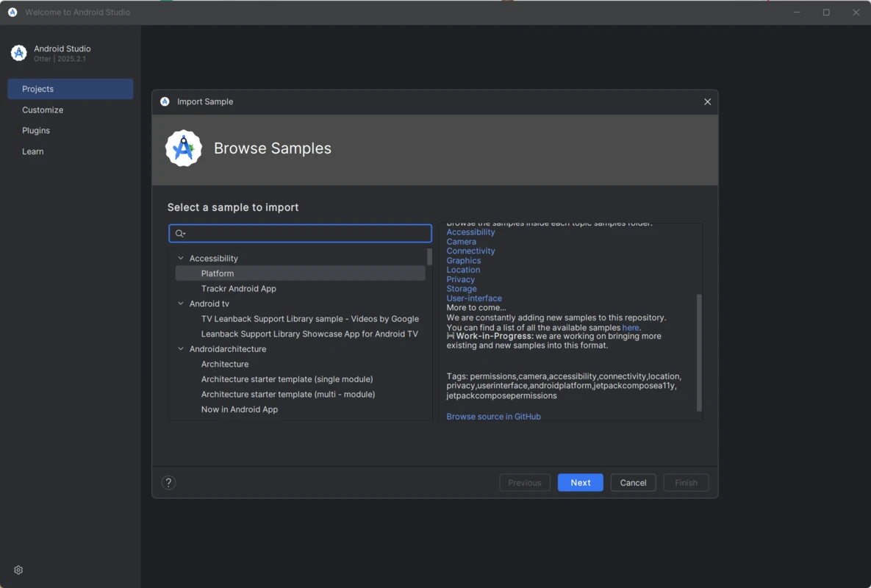This screenshot has height=588, width=871.
Task: Open the settings gear in the welcome sidebar
Action: click(18, 570)
